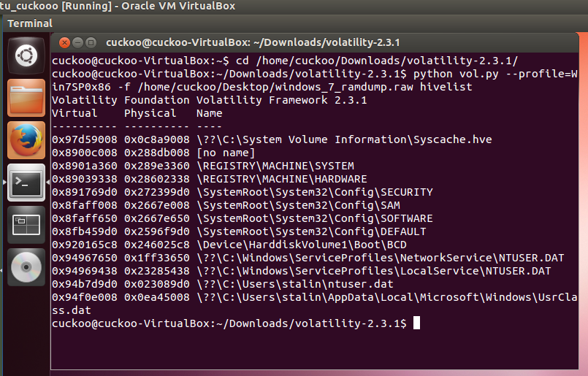
Task: Select the HarddiskVolume1\Boot\BCD line
Action: click(229, 245)
